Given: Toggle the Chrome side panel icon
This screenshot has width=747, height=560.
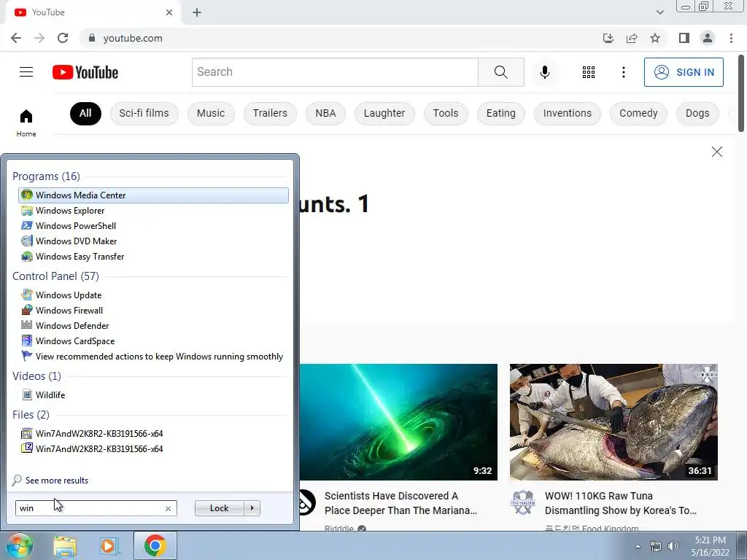Looking at the screenshot, I should tap(684, 38).
